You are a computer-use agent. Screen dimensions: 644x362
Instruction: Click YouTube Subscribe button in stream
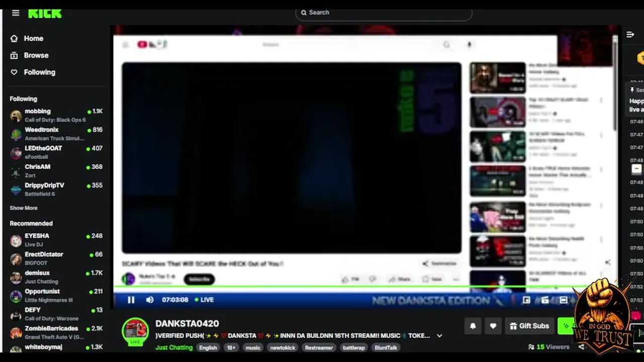pos(199,280)
